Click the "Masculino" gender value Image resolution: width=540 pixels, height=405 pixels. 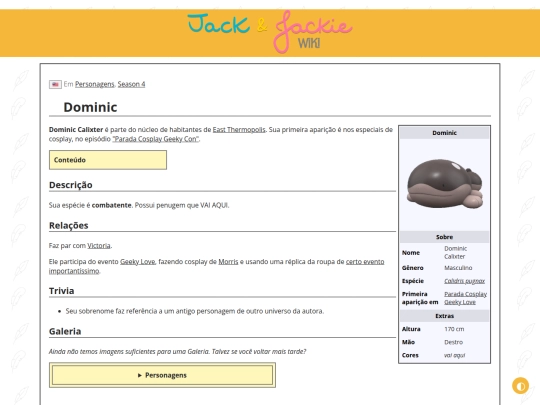pyautogui.click(x=458, y=268)
